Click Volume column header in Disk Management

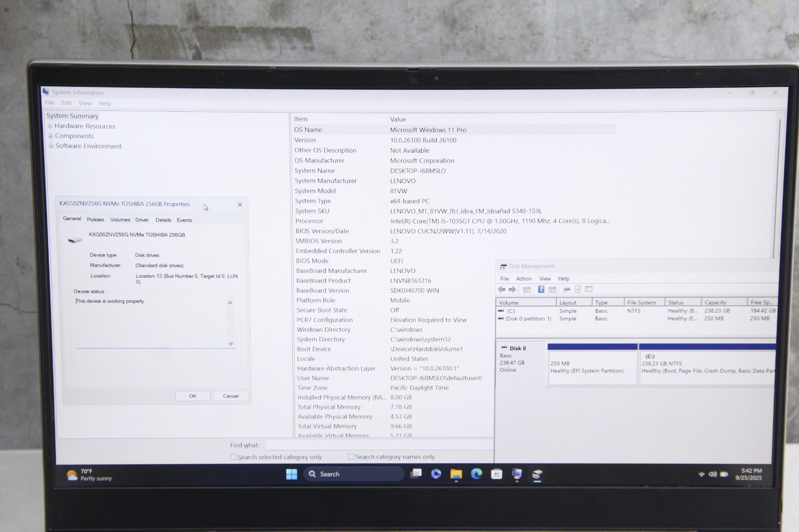[x=526, y=302]
